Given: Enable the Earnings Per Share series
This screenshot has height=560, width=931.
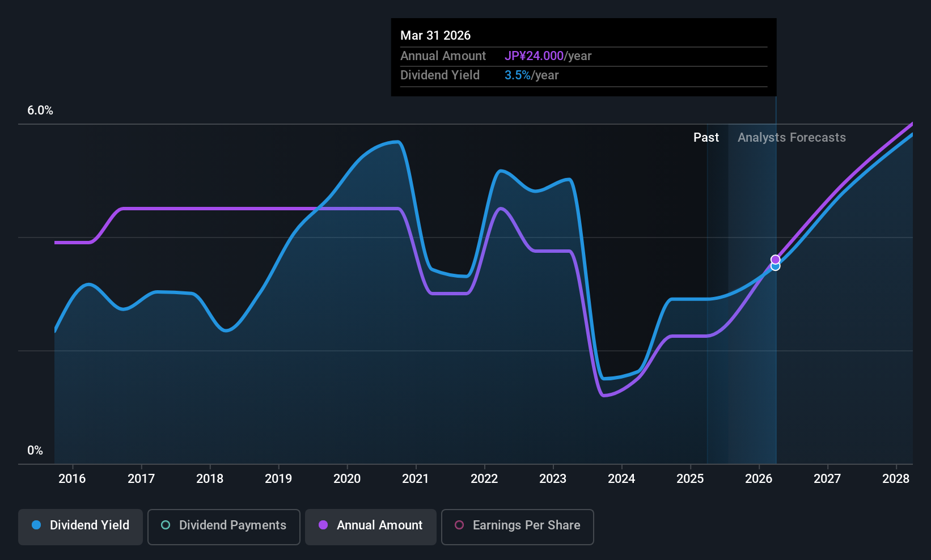Looking at the screenshot, I should pos(518,527).
